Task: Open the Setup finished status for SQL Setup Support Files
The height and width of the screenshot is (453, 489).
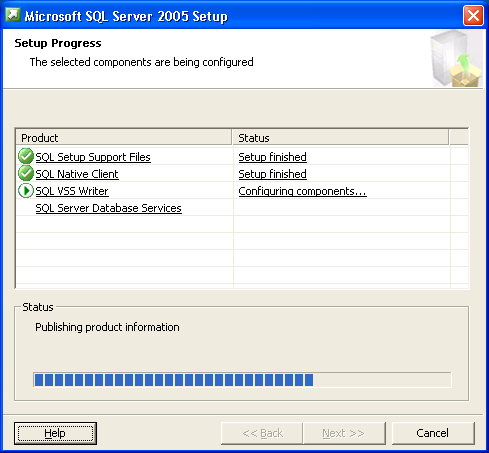Action: [x=273, y=157]
